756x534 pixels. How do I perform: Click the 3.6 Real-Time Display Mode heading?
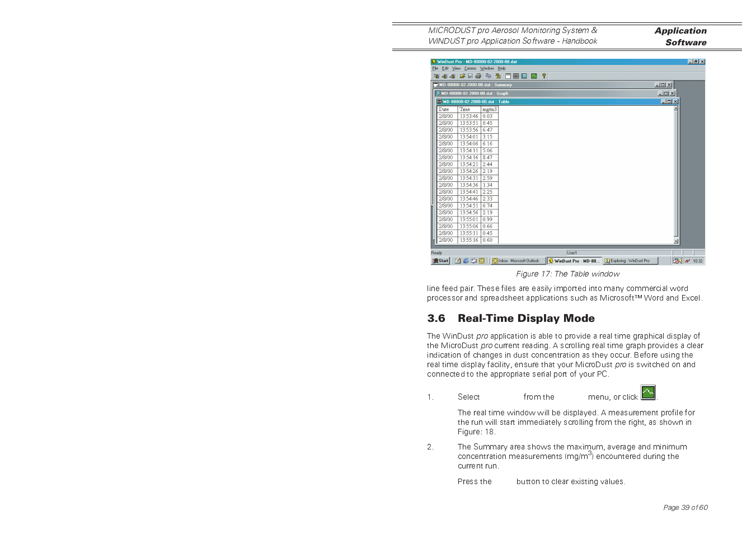[x=511, y=318]
